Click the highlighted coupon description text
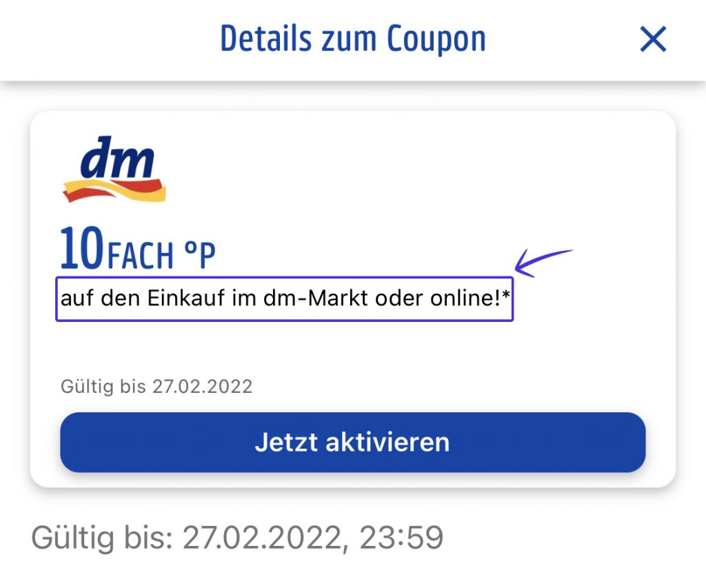The image size is (706, 588). [x=285, y=298]
